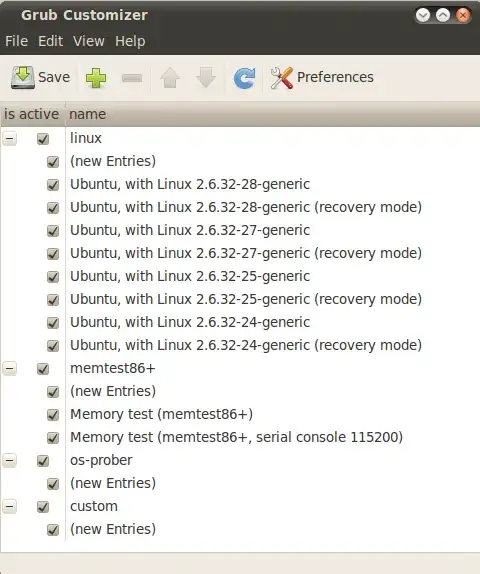Disable 2.6.32-25-generic recovery mode checkbox
This screenshot has width=480, height=574.
click(53, 300)
